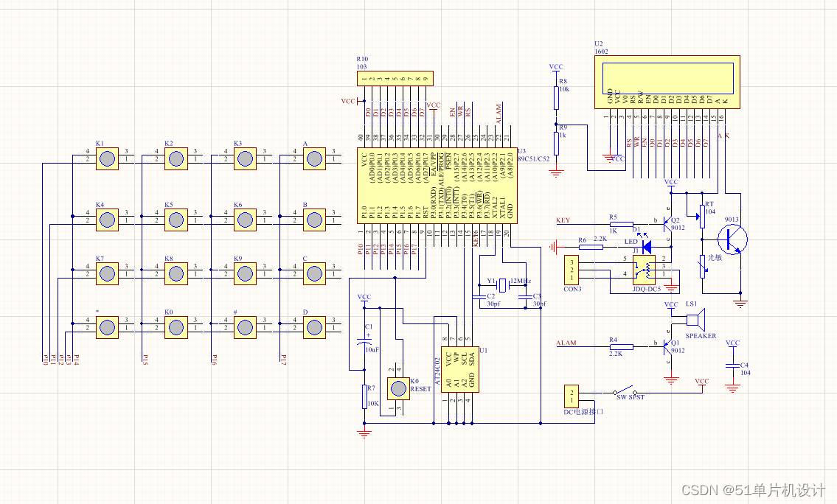The height and width of the screenshot is (504, 837).
Task: Click the 'P16' net label below the keypad
Action: coord(215,360)
